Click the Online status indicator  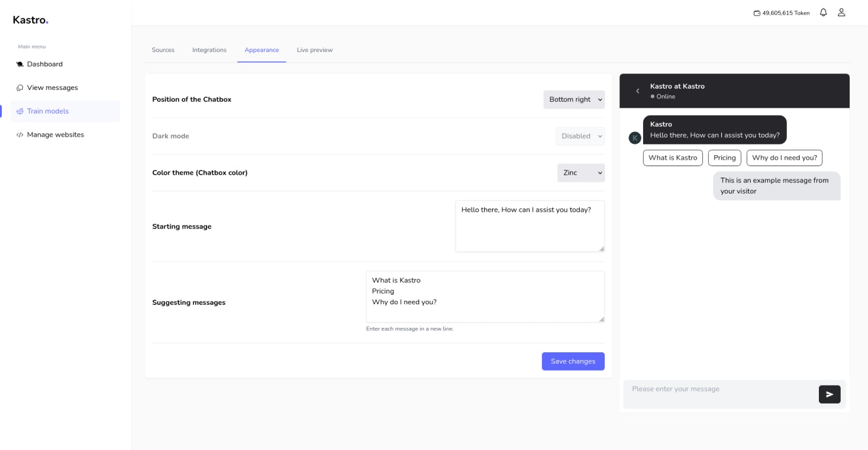(663, 97)
